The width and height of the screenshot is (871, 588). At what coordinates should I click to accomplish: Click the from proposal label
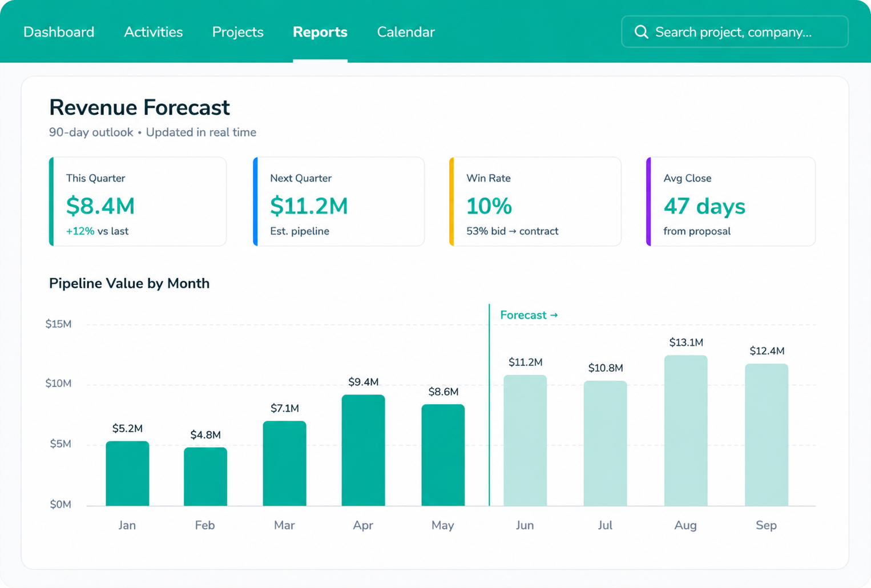[x=697, y=231]
